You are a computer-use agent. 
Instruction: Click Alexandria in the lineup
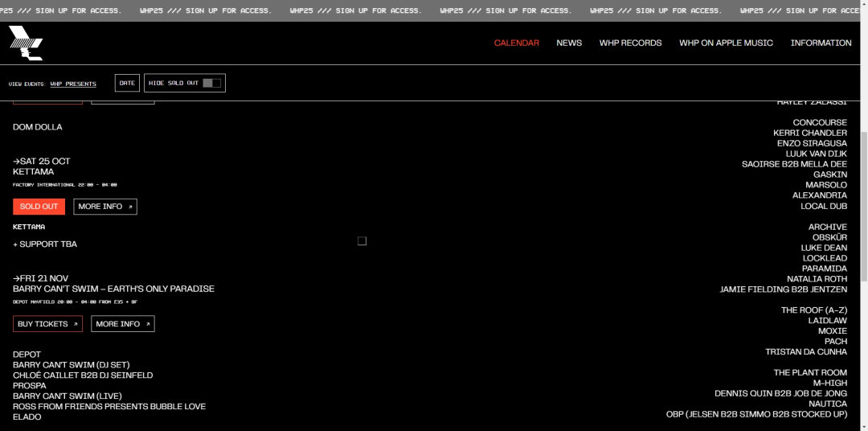(x=820, y=195)
